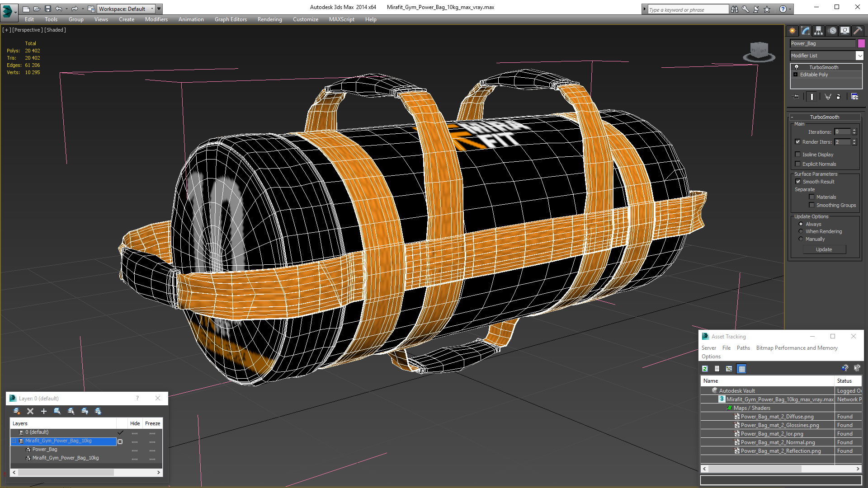
Task: Click Make Unique icon below modifier stack
Action: tap(828, 97)
